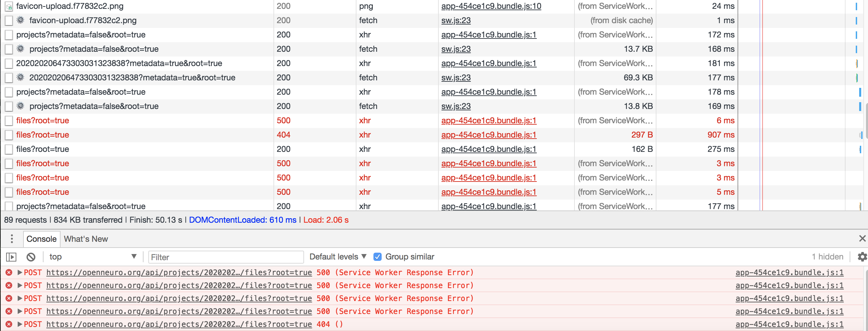Click '89 requests' in the summary bar
Screen dimensions: 868x331
click(x=26, y=220)
